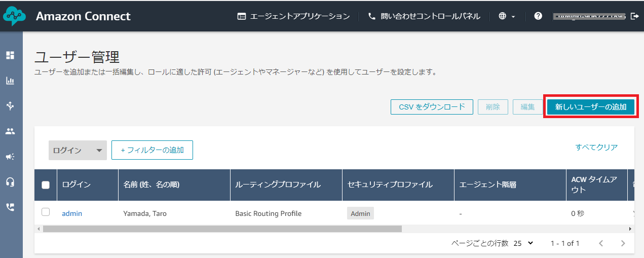This screenshot has height=258, width=644.
Task: Click the help question mark icon
Action: click(539, 16)
